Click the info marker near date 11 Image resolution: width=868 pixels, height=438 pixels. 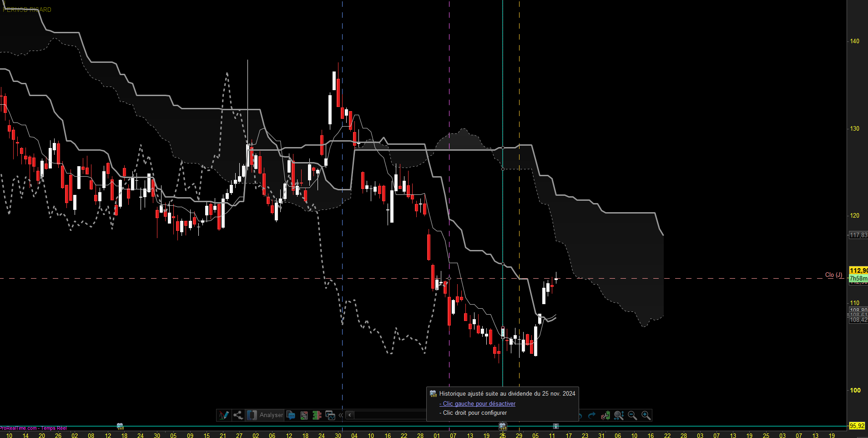click(x=556, y=426)
